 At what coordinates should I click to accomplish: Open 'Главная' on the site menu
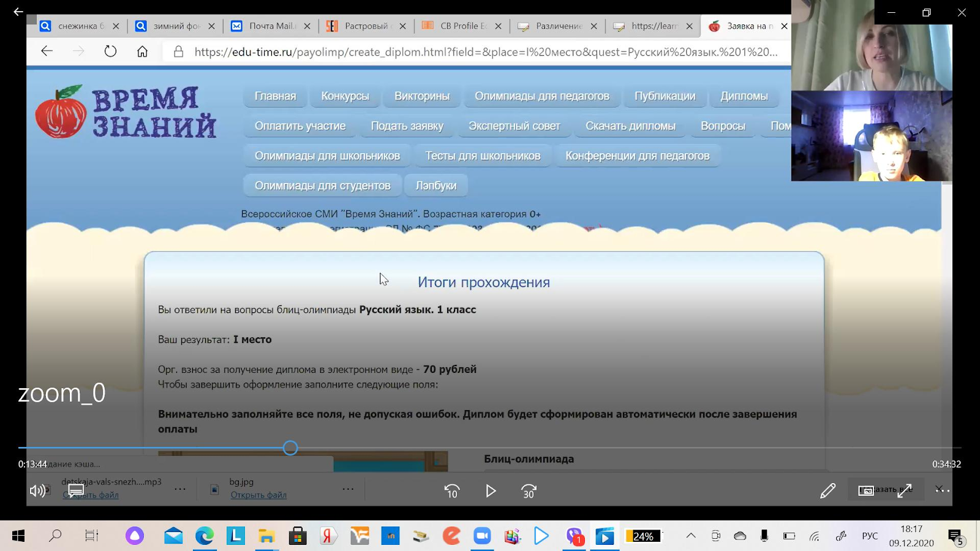pos(275,96)
